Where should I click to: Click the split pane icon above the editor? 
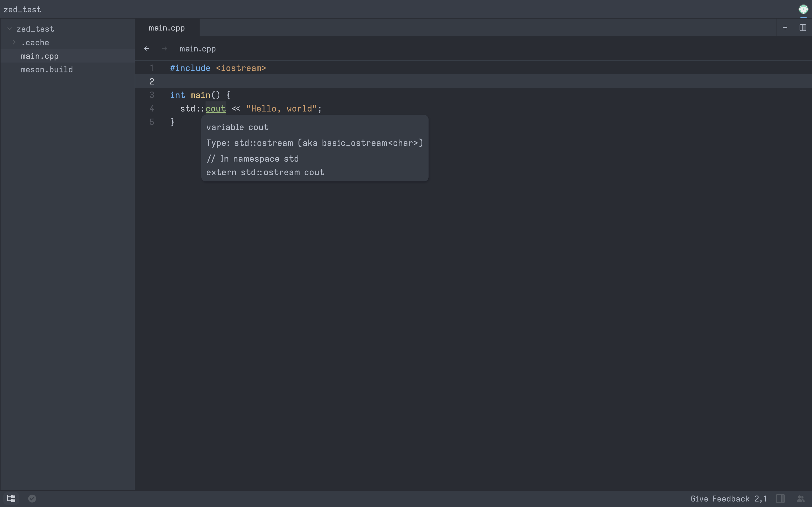pos(803,28)
